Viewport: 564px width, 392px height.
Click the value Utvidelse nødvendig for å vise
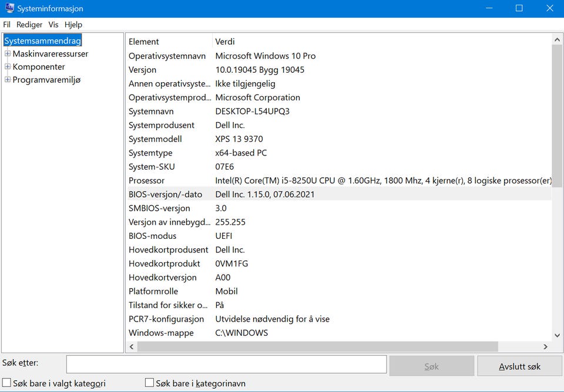tap(272, 319)
